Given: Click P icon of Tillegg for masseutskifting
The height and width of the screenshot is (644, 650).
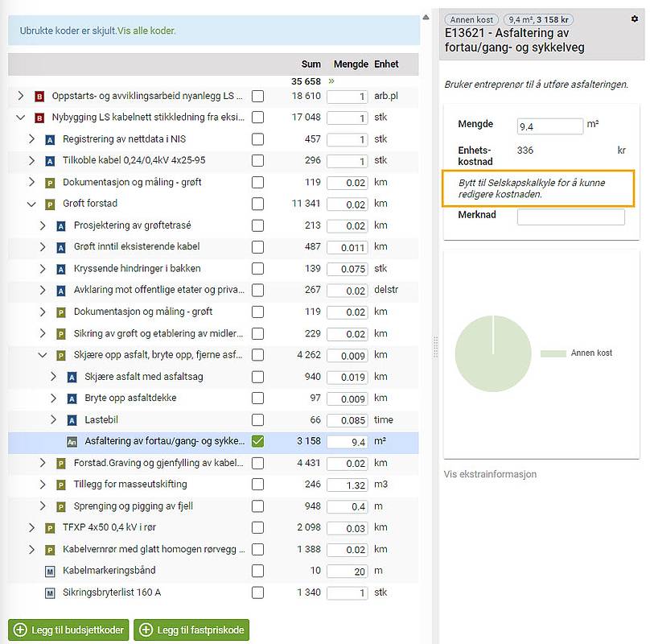Looking at the screenshot, I should point(61,485).
